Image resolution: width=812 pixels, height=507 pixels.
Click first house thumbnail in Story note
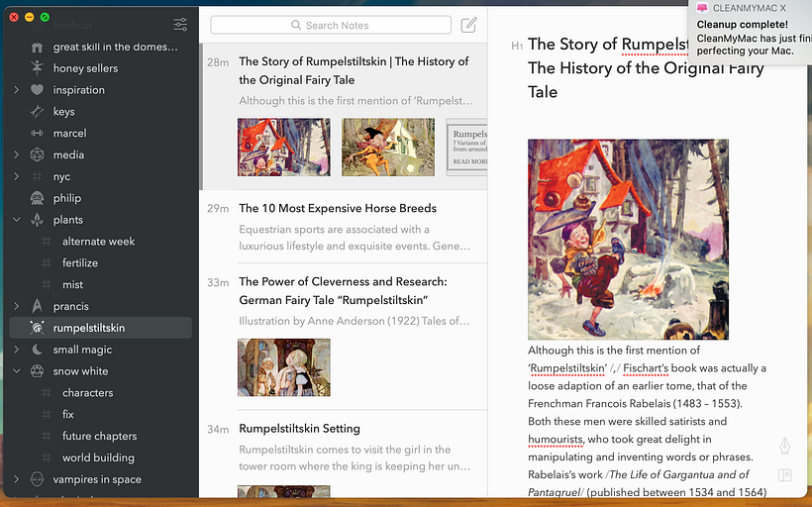(x=284, y=148)
